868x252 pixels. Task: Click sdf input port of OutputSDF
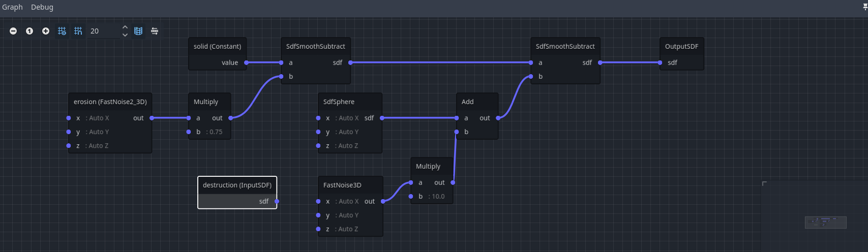(660, 62)
